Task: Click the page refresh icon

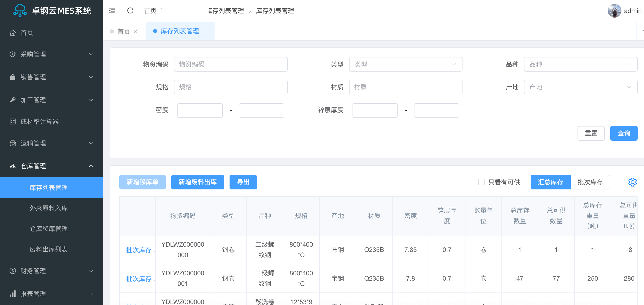Action: pos(130,10)
